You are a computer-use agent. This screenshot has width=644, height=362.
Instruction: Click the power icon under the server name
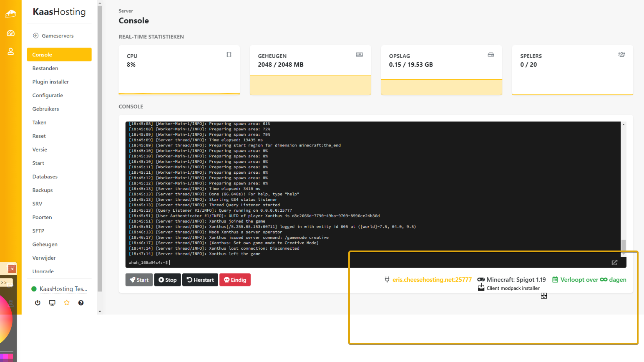click(38, 303)
